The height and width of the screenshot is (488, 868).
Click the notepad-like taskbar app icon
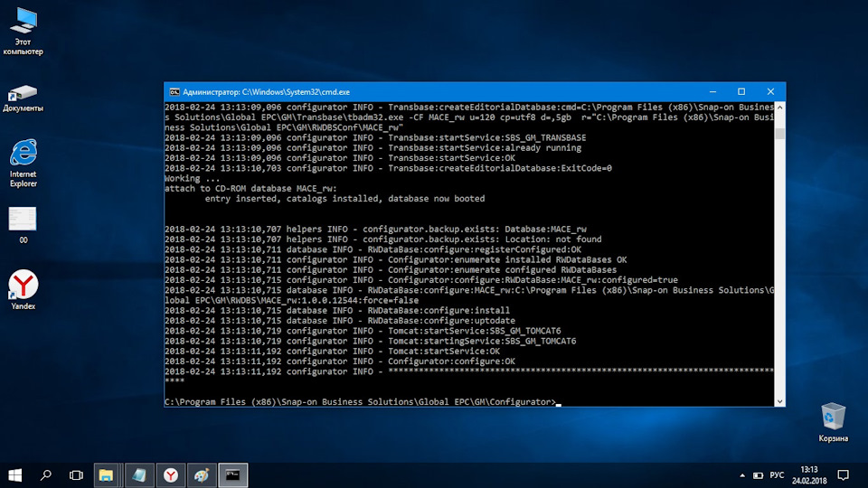click(139, 475)
